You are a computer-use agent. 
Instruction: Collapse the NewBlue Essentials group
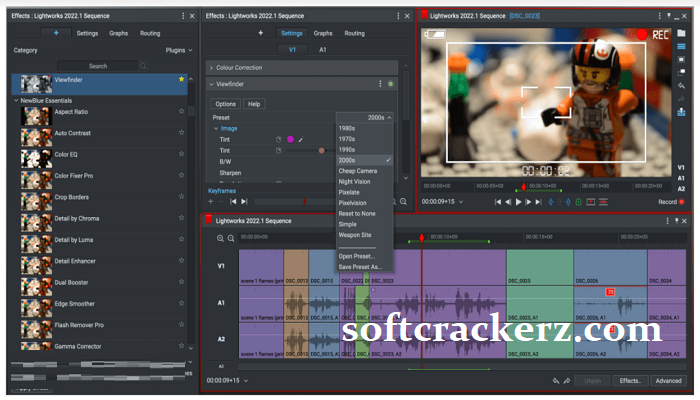(17, 101)
